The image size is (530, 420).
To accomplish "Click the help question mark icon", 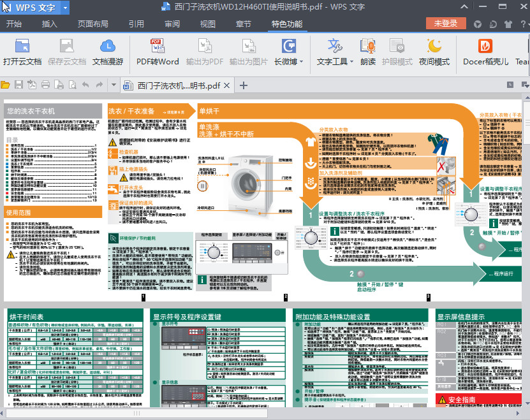I will [x=523, y=24].
